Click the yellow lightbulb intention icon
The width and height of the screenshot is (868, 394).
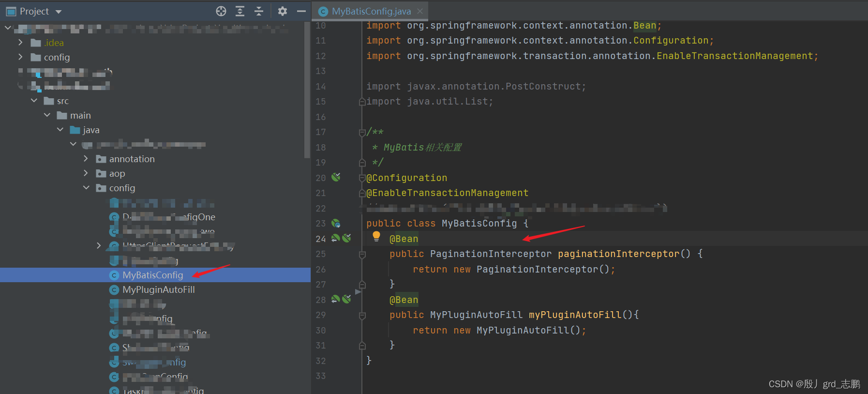tap(376, 236)
